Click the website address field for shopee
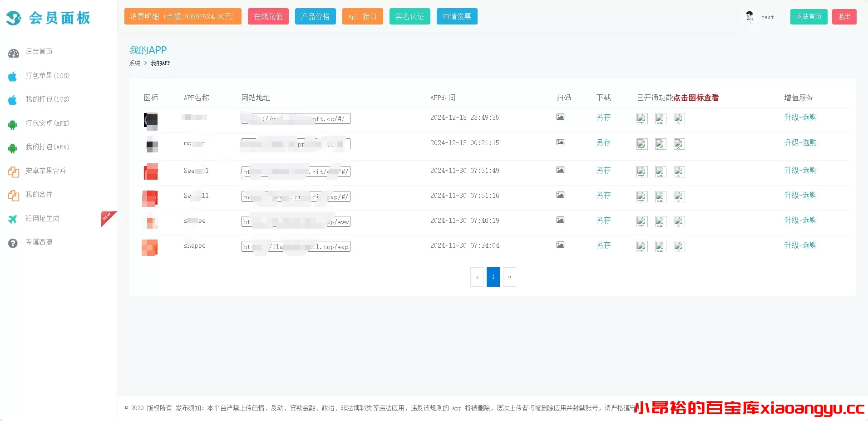Screen dimensions: 868x421 click(x=295, y=246)
